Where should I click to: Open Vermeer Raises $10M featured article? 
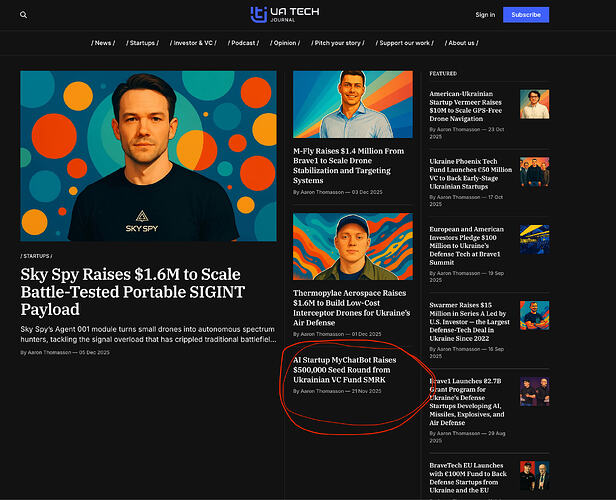pyautogui.click(x=466, y=106)
